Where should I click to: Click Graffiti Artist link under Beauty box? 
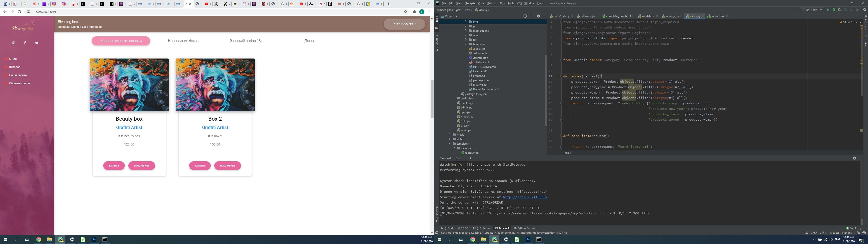click(129, 127)
